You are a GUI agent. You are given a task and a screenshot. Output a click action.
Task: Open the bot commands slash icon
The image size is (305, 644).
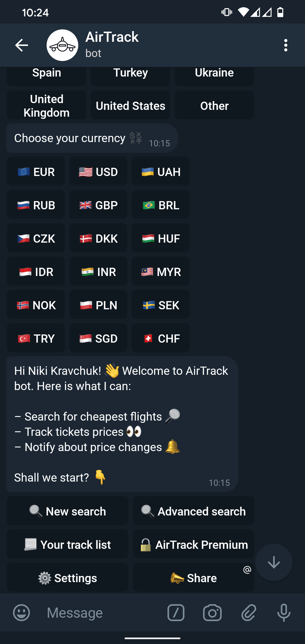click(x=176, y=613)
